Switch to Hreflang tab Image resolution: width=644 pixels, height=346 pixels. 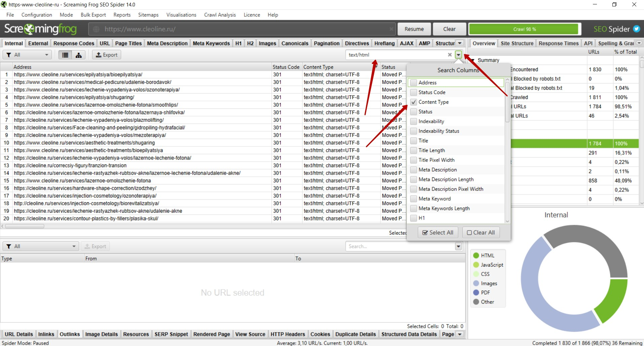(x=385, y=43)
